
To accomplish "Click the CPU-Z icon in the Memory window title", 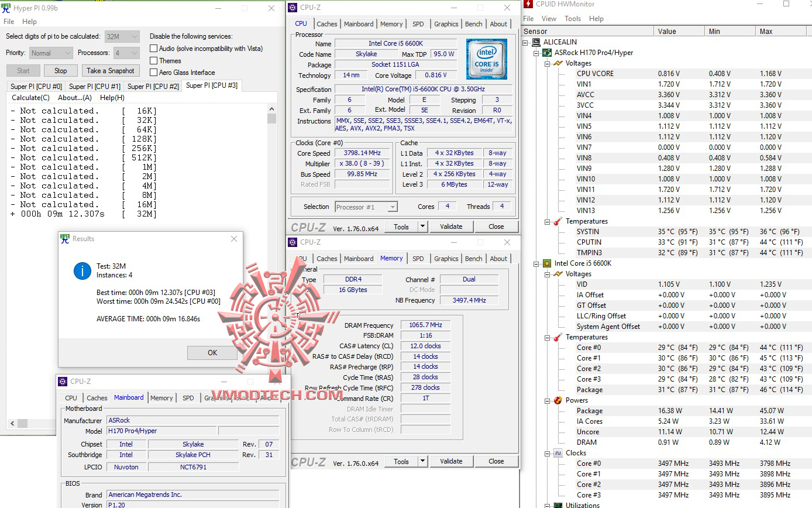I will pos(293,242).
